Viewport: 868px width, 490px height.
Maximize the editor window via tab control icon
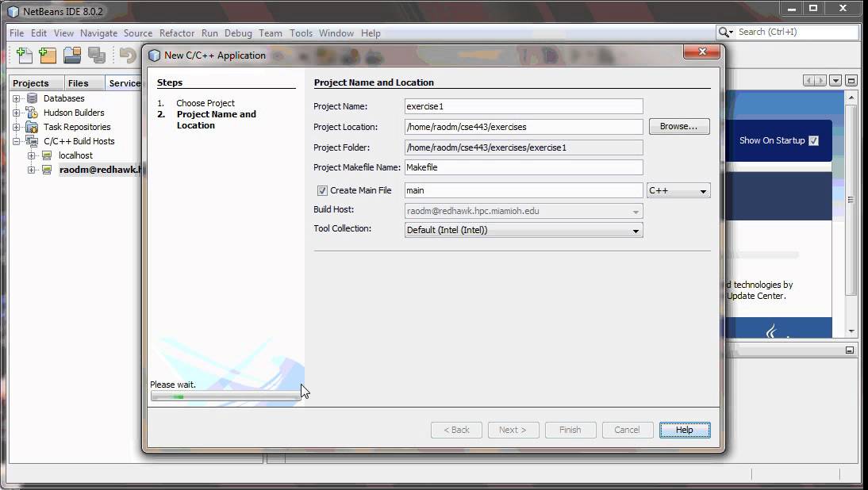(851, 81)
